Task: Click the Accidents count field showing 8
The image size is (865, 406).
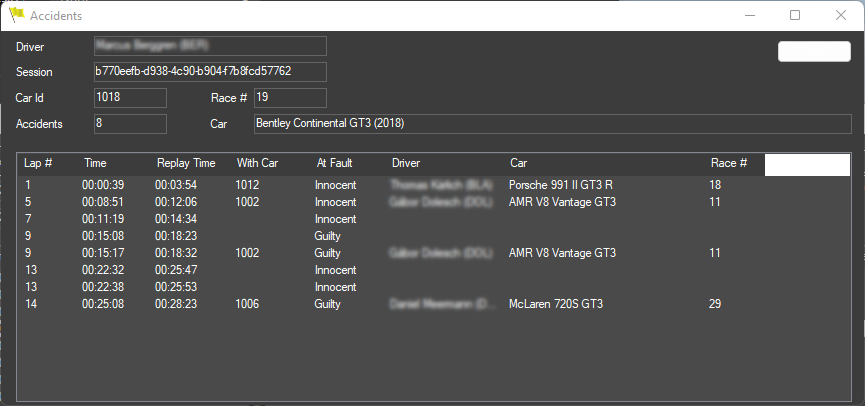Action: 129,123
